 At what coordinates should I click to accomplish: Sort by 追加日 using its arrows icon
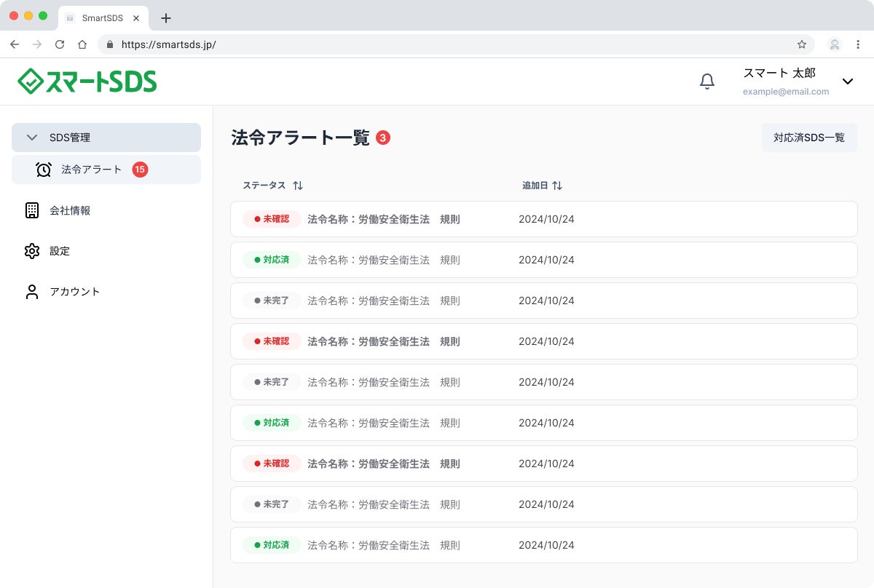pyautogui.click(x=557, y=186)
